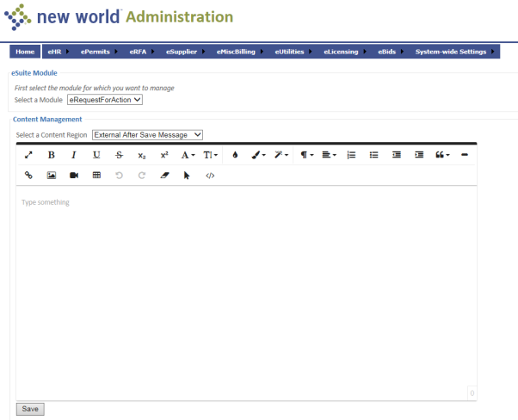518x420 pixels.
Task: Click the Save button
Action: tap(30, 410)
